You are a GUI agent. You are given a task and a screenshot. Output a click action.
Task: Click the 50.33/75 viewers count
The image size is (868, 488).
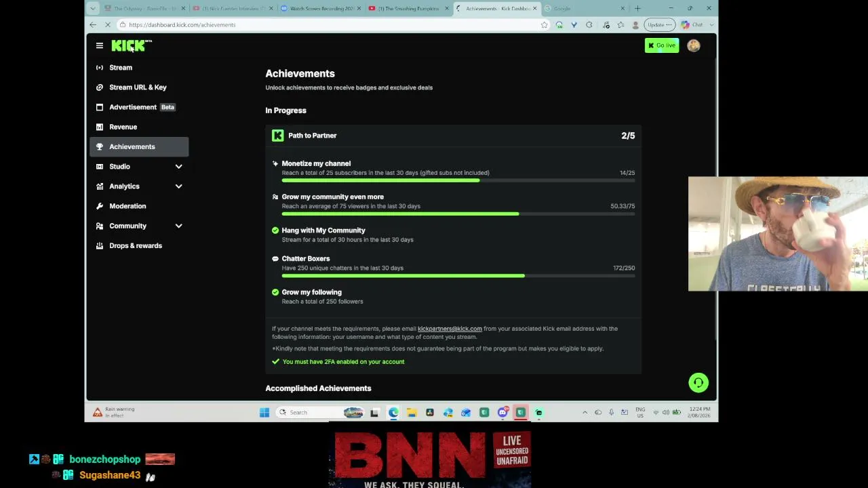point(623,206)
